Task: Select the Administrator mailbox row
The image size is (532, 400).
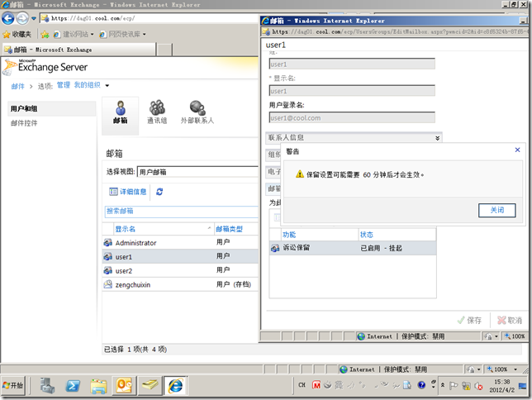Action: (x=136, y=243)
